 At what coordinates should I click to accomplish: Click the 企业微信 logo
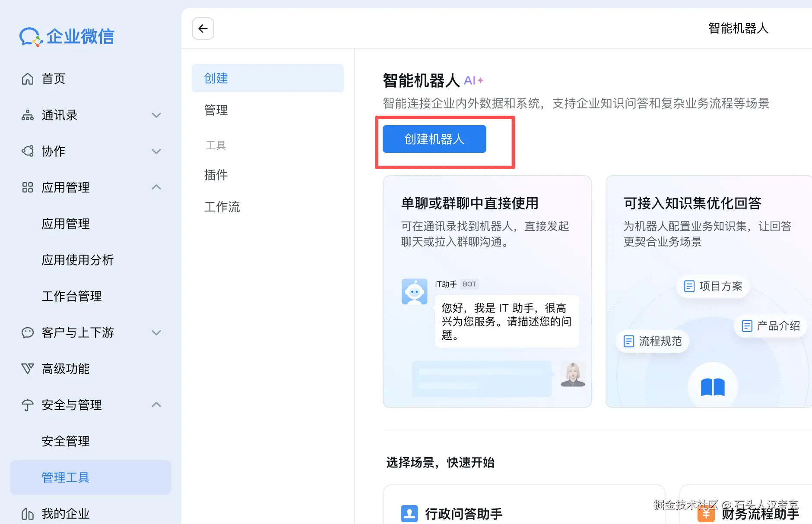tap(67, 37)
